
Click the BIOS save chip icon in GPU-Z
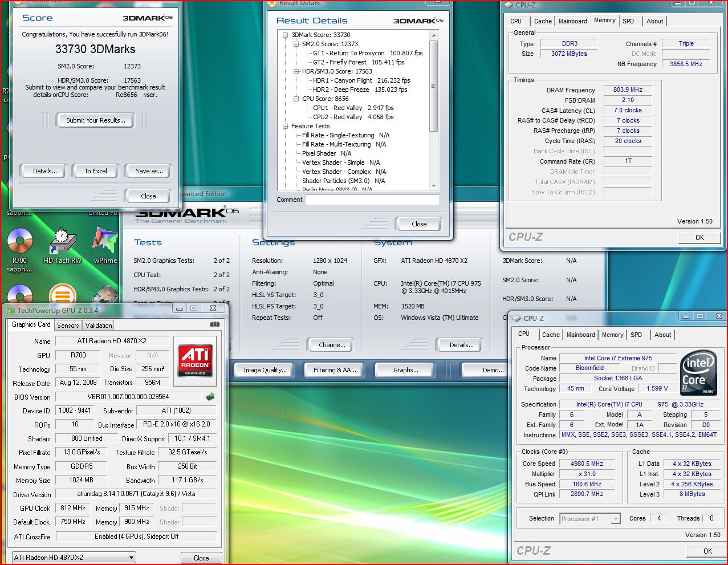(210, 397)
